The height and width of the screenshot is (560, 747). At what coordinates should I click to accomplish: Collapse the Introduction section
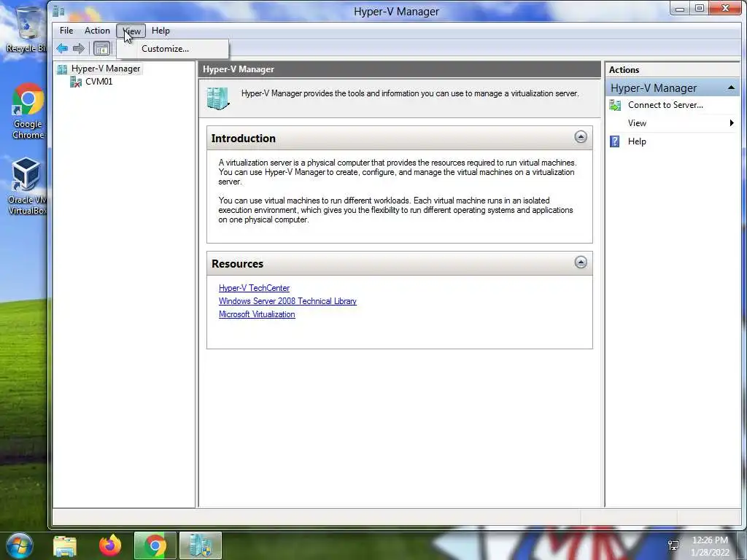coord(580,137)
